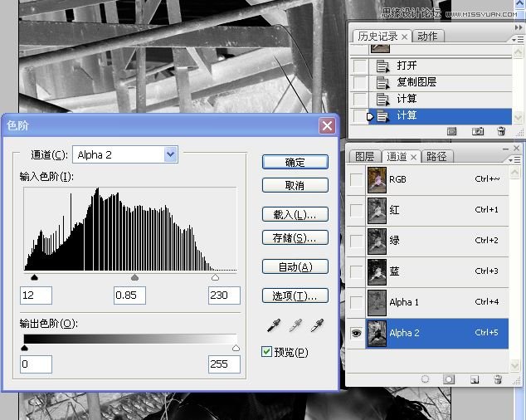526x420 pixels.
Task: Uncheck the 预览(P) checkbox
Action: click(x=266, y=351)
